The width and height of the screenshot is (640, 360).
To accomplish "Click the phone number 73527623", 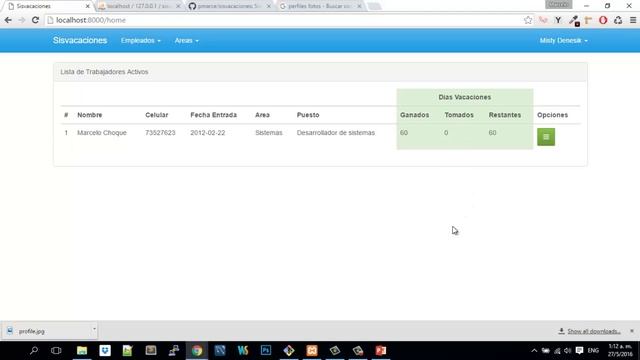I will coord(160,133).
